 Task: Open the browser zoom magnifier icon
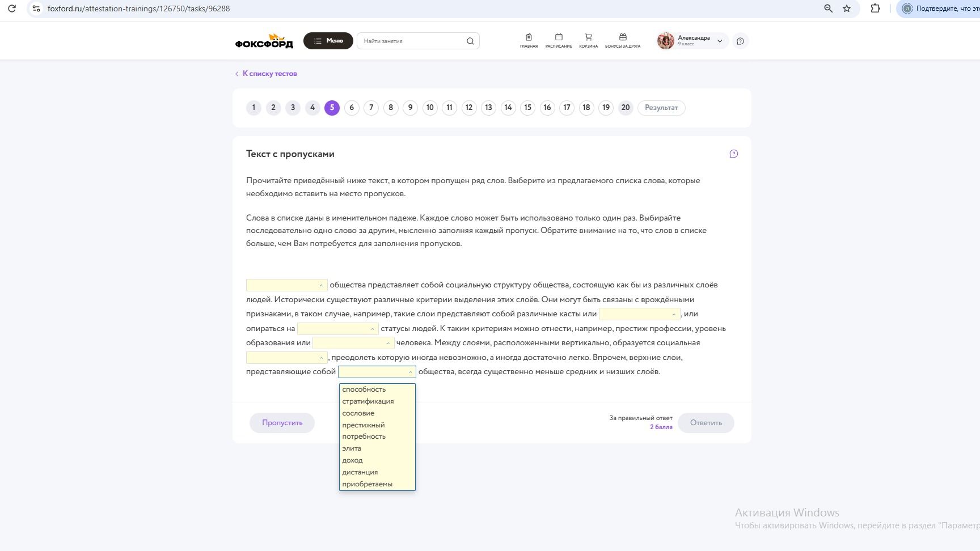click(x=828, y=9)
